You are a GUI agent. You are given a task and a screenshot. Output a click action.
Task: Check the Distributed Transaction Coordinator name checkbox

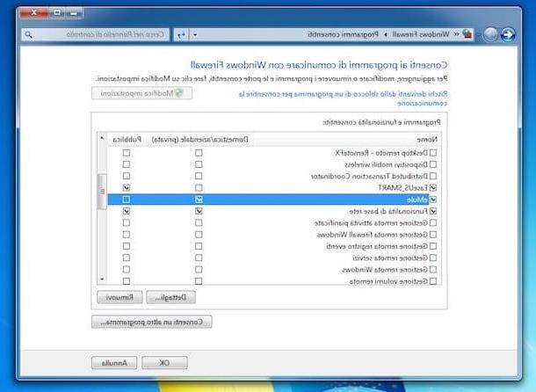click(433, 176)
